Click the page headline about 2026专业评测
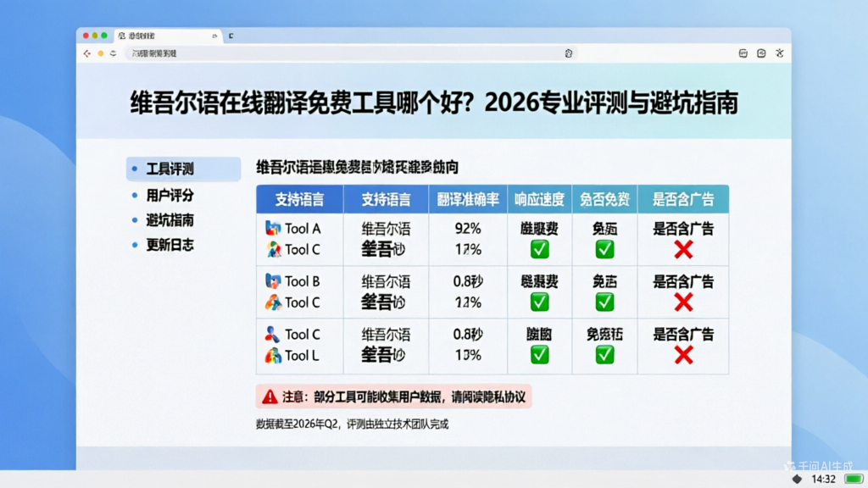Viewport: 868px width, 488px height. 434,103
